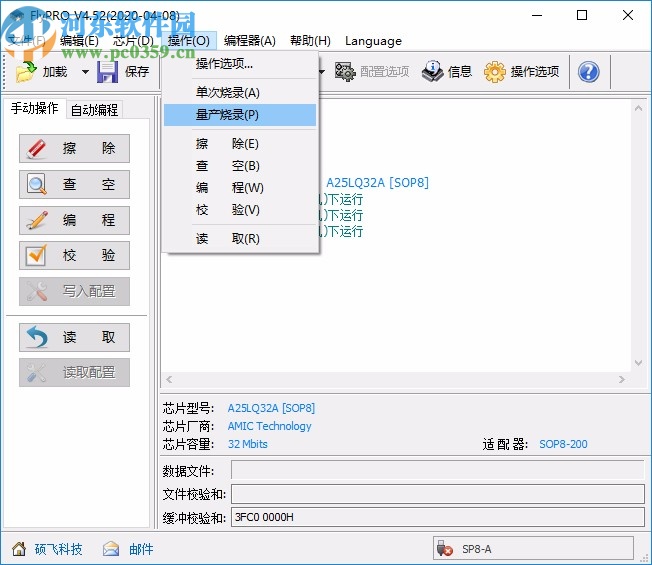Click the 配置选项 gear-chip icon
The width and height of the screenshot is (652, 565).
pyautogui.click(x=345, y=72)
